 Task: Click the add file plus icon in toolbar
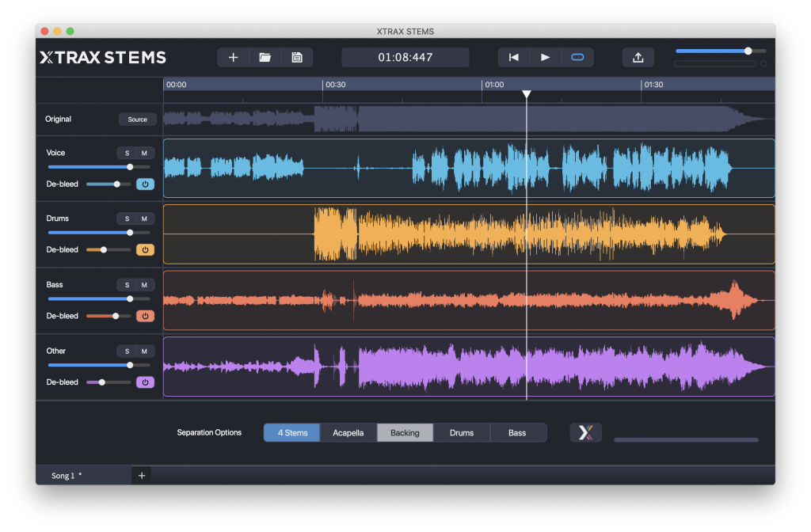(234, 57)
